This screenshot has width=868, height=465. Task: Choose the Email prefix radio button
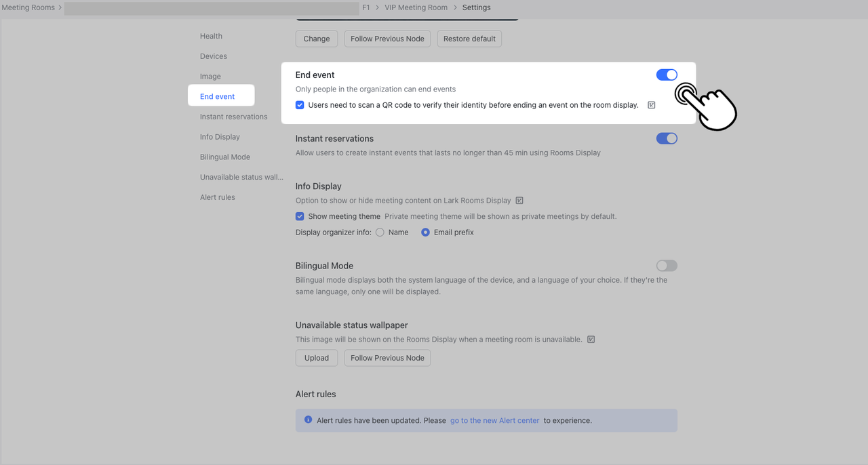click(425, 232)
